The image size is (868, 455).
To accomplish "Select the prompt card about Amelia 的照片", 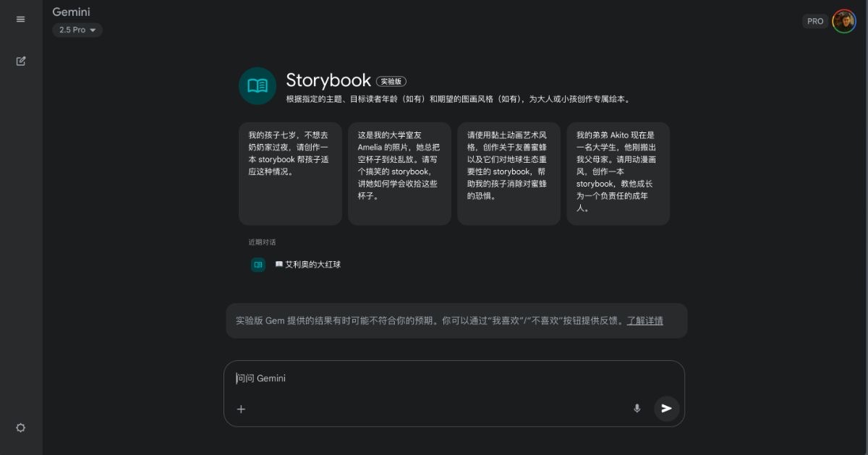I will point(399,174).
